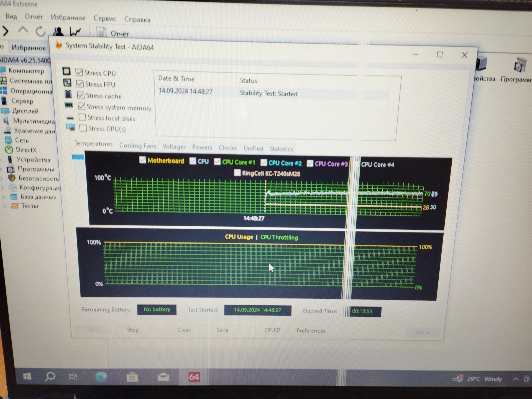Open Mail app from taskbar
Viewport: 532px width, 399px height.
coord(163,377)
